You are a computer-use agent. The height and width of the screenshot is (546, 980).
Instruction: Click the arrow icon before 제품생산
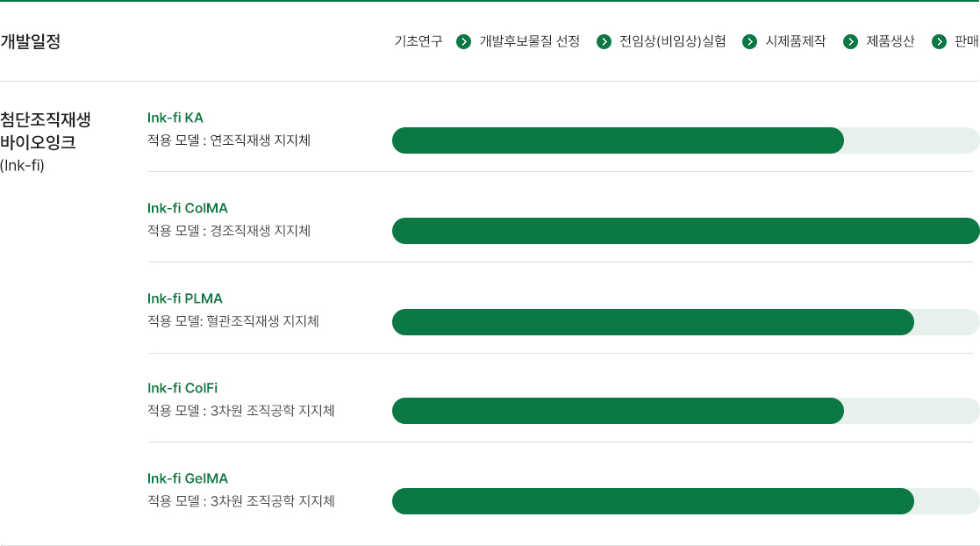pyautogui.click(x=851, y=42)
